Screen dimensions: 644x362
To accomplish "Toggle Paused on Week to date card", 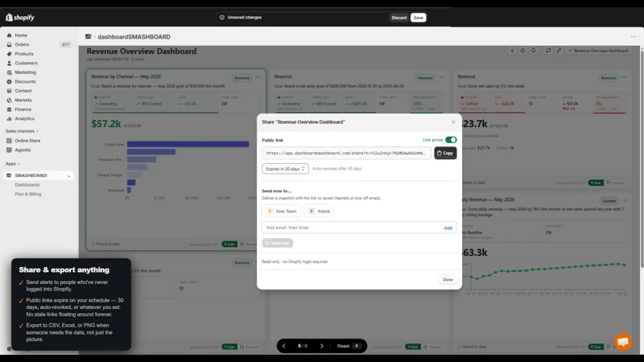I will (x=615, y=183).
